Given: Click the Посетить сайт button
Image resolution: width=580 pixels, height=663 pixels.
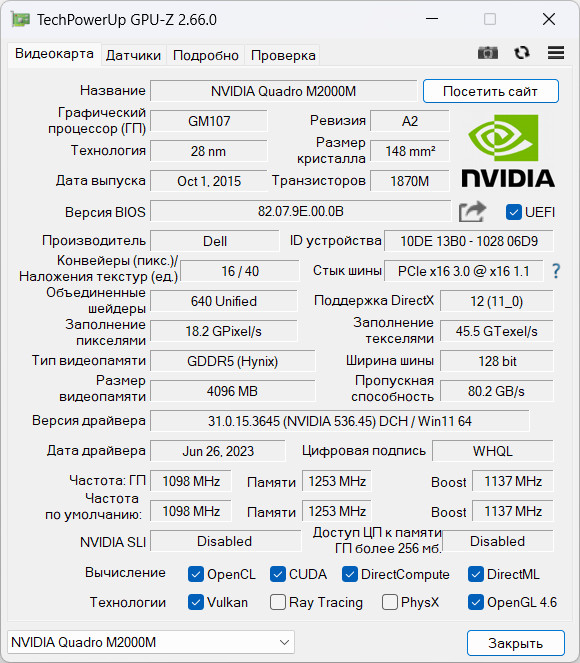Looking at the screenshot, I should point(490,91).
